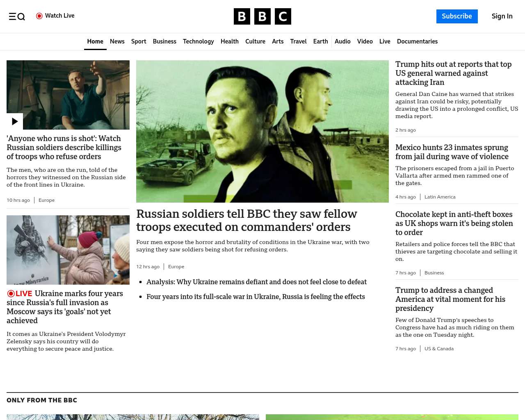Viewport: 525px width, 420px height.
Task: Open the Arts section
Action: [278, 41]
